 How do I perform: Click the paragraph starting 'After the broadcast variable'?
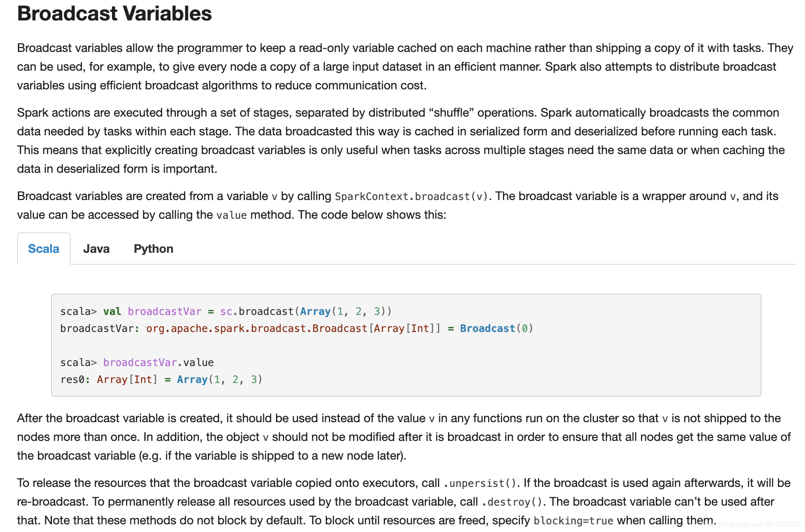(404, 437)
